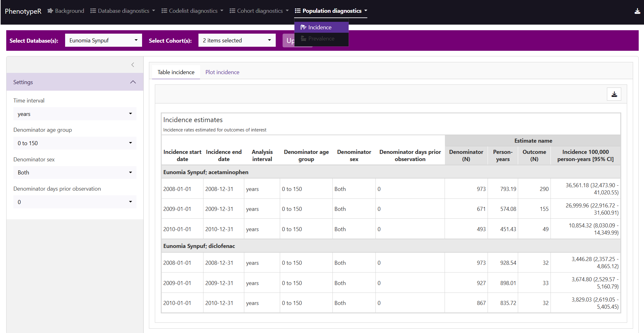Open the Select Database dropdown
The height and width of the screenshot is (333, 644).
click(103, 40)
